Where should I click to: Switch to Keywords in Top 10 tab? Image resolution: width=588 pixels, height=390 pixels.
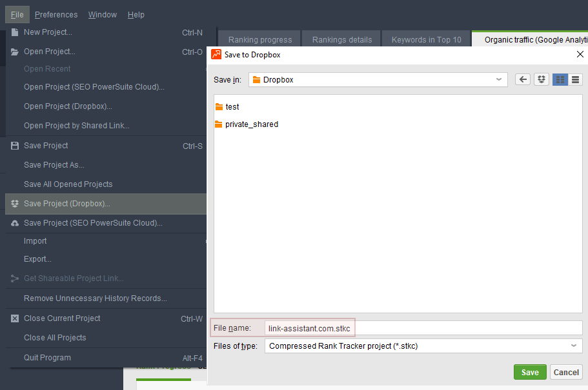point(426,39)
